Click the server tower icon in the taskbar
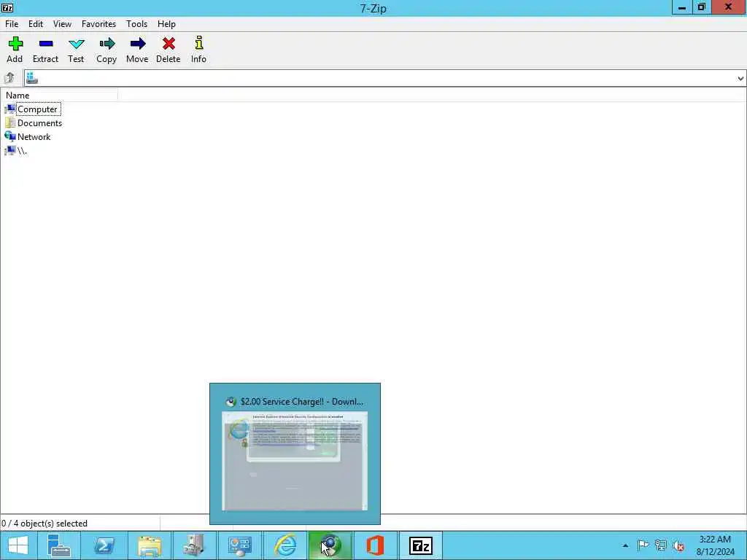Screen dimensions: 747x560 pos(194,545)
